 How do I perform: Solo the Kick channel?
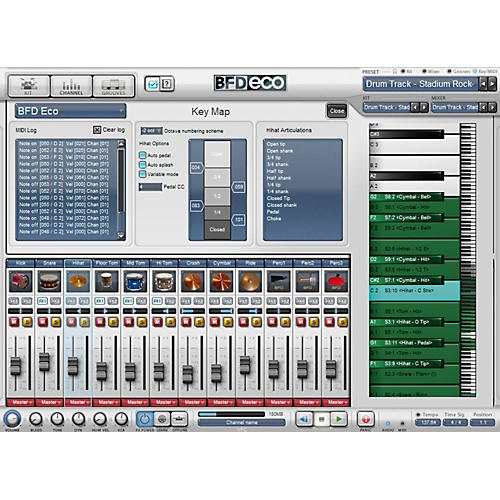pos(27,322)
